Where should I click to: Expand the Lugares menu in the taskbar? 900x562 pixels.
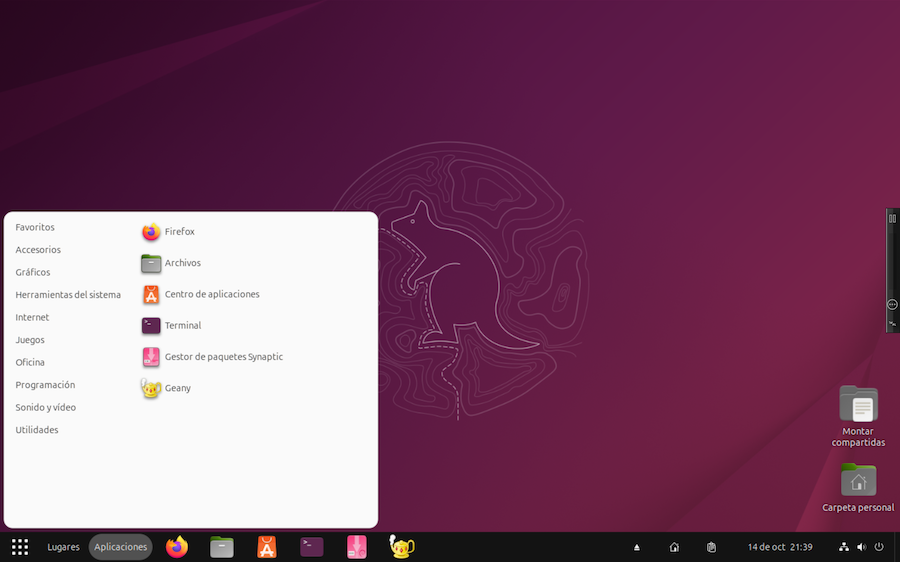[63, 547]
